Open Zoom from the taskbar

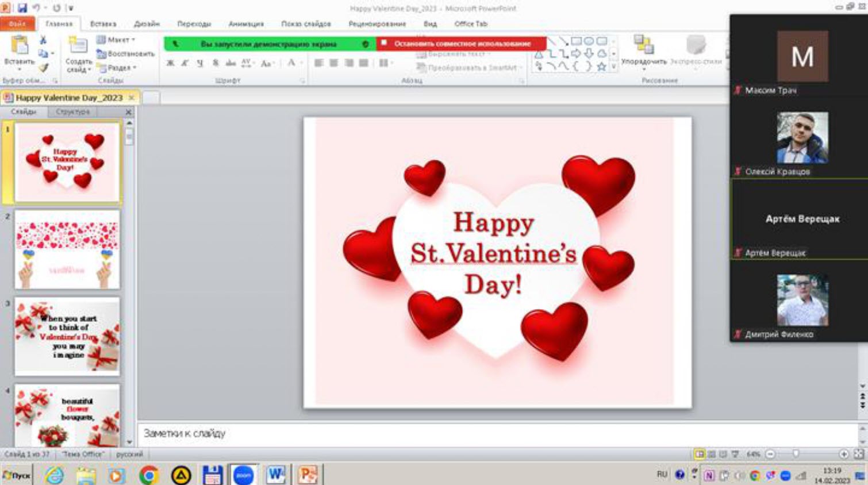(243, 475)
